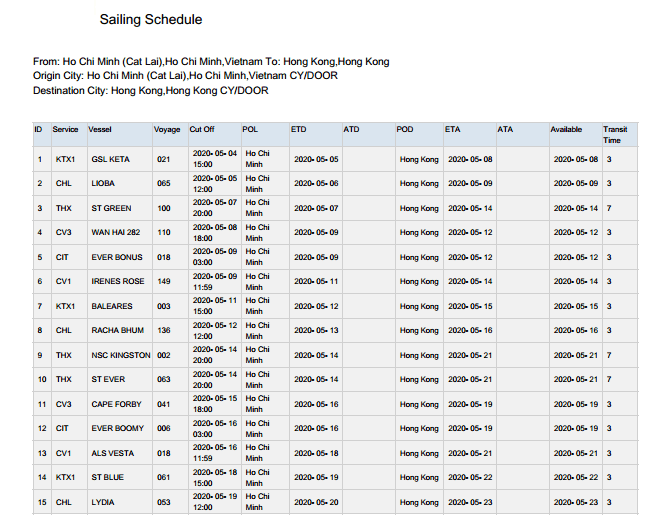
Task: Click the Voyage column header
Action: click(x=167, y=129)
